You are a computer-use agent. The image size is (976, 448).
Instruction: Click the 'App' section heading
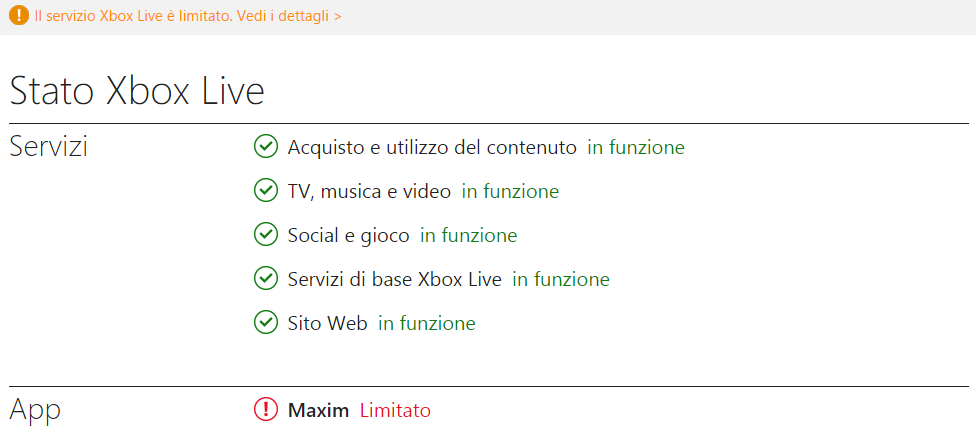click(35, 409)
